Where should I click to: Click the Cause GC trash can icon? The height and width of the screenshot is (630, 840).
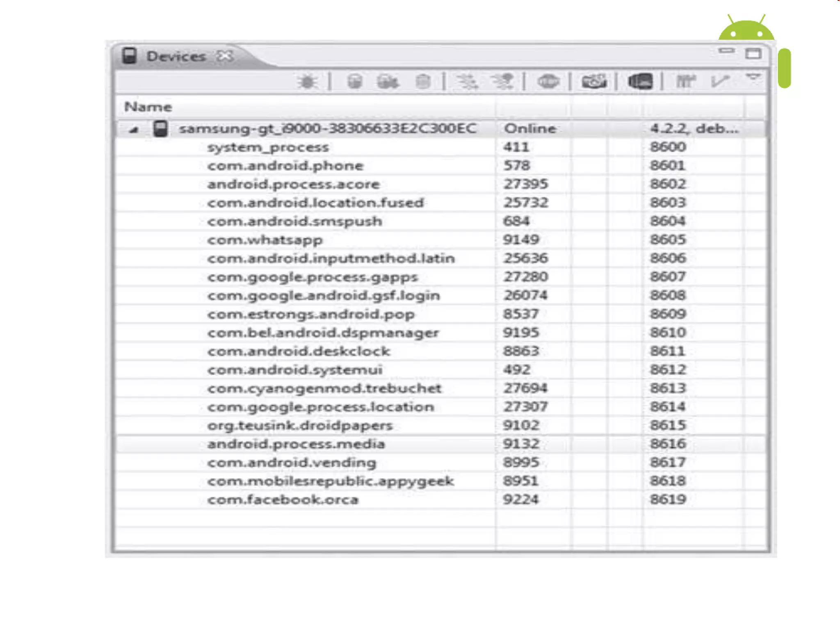click(423, 82)
